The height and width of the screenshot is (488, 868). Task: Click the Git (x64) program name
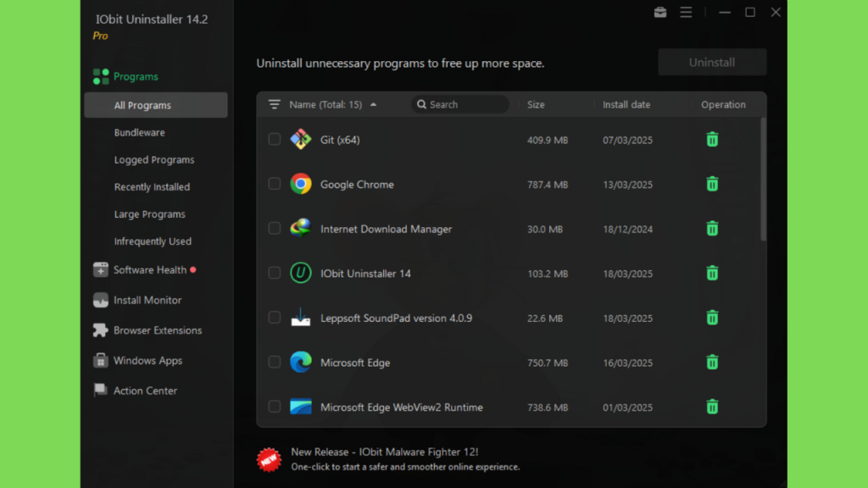[340, 140]
